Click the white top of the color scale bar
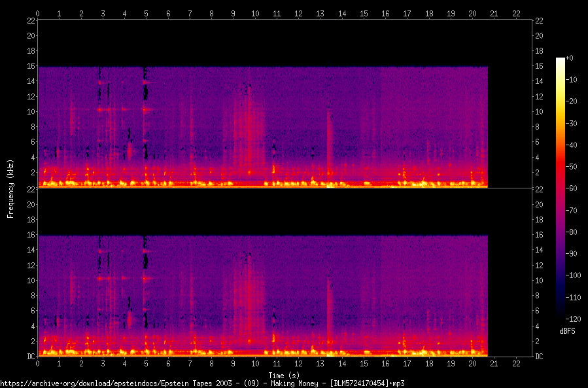Screen dimensions: 588x388 560,60
